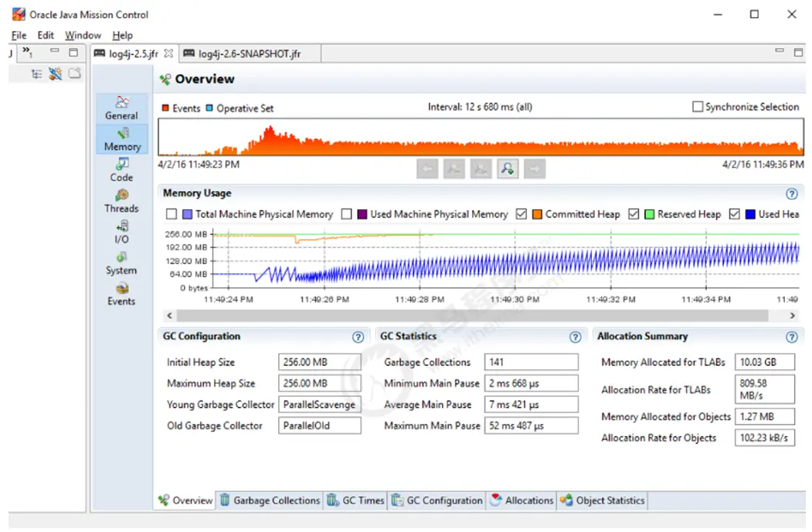Open the Object Statistics tab
This screenshot has width=812, height=532.
coord(602,500)
